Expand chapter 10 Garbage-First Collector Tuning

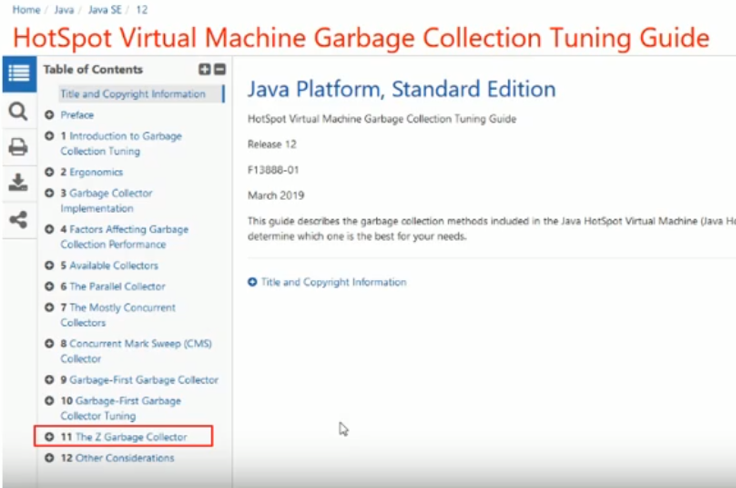[49, 401]
